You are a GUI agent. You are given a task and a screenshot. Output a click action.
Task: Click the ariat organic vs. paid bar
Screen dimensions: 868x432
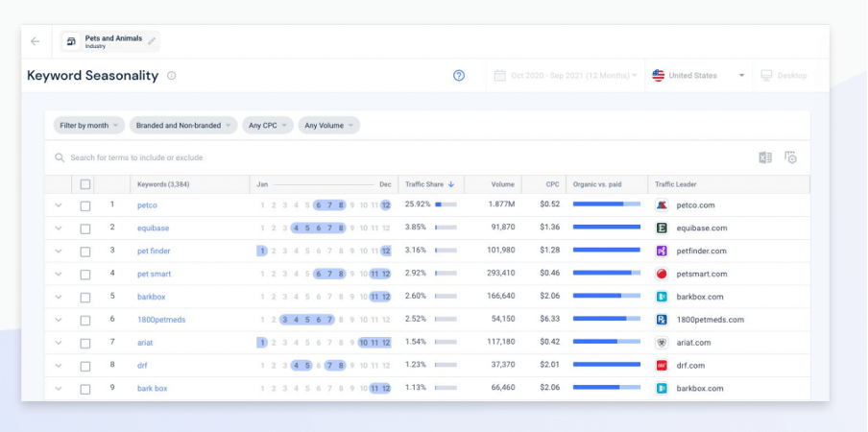tap(607, 342)
